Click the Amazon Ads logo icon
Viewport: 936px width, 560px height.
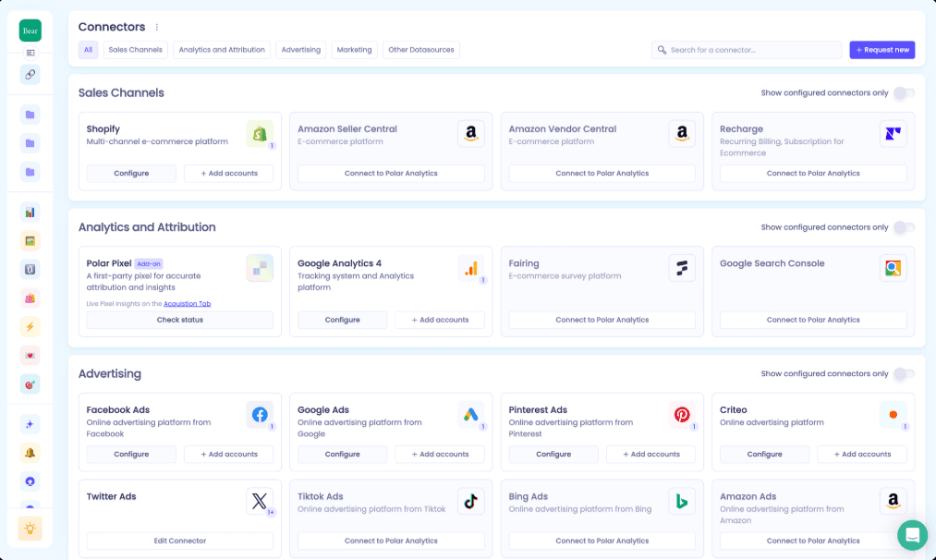pos(893,502)
